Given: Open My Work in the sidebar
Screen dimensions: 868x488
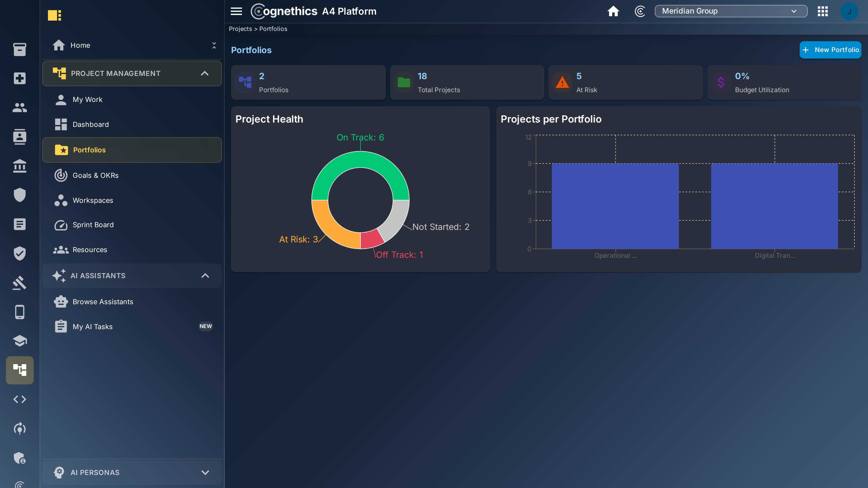Looking at the screenshot, I should coord(132,99).
